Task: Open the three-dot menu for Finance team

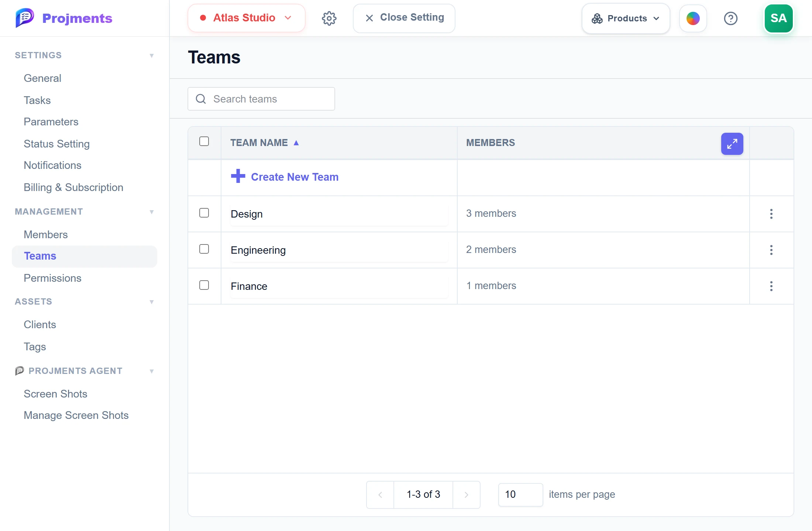Action: 771,286
